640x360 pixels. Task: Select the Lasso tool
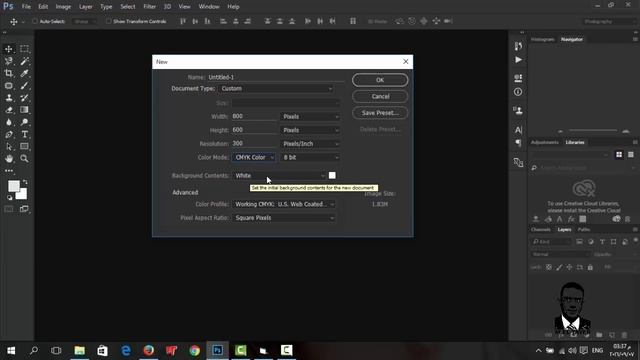tap(9, 61)
